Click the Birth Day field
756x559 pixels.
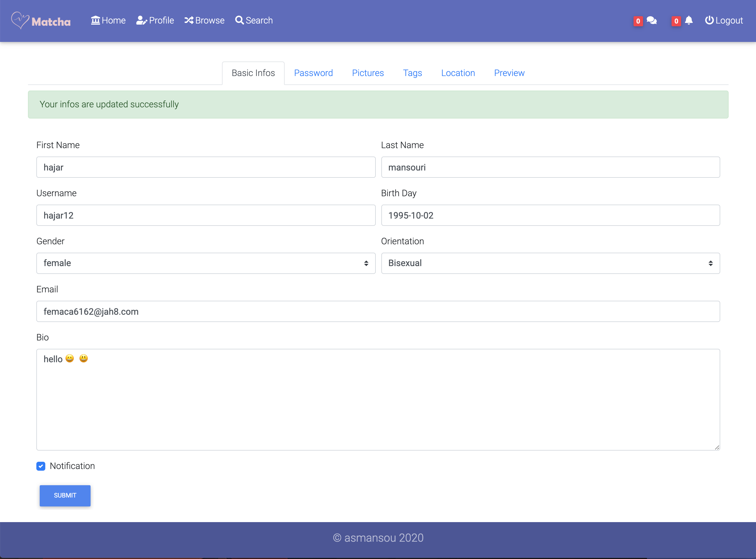(550, 215)
